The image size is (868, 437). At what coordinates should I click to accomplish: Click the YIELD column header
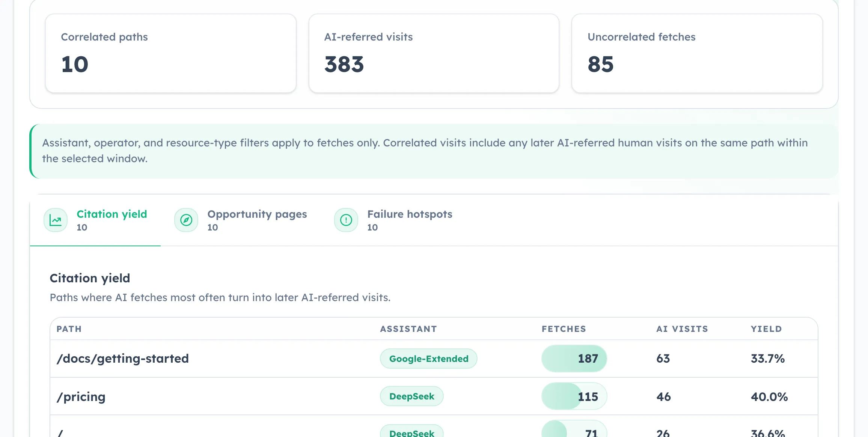tap(766, 329)
